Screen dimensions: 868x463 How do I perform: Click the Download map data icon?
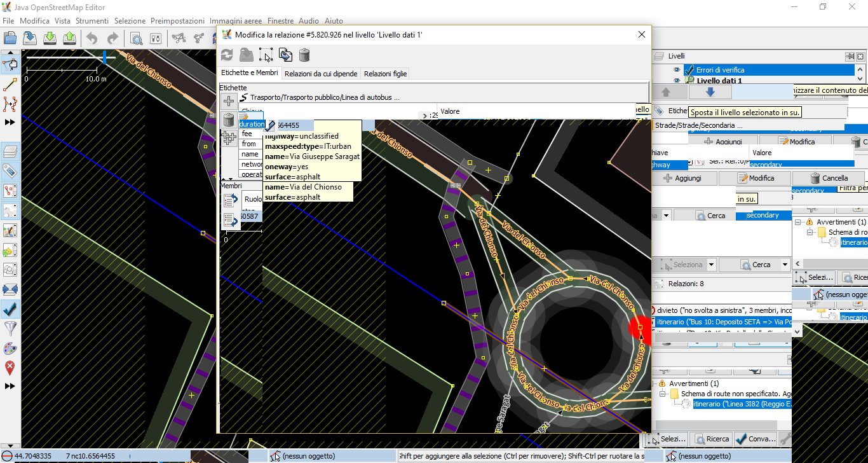(50, 38)
